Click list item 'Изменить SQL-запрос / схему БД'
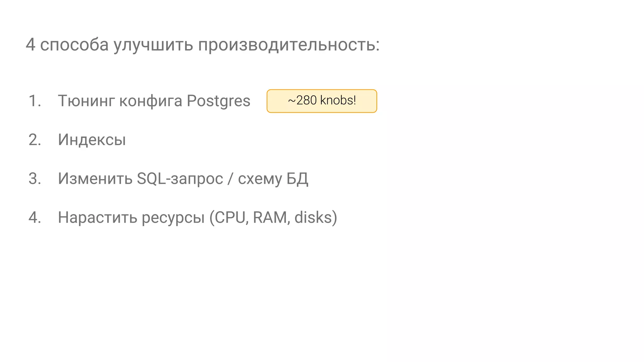Screen dimensions: 644x362 tap(183, 178)
